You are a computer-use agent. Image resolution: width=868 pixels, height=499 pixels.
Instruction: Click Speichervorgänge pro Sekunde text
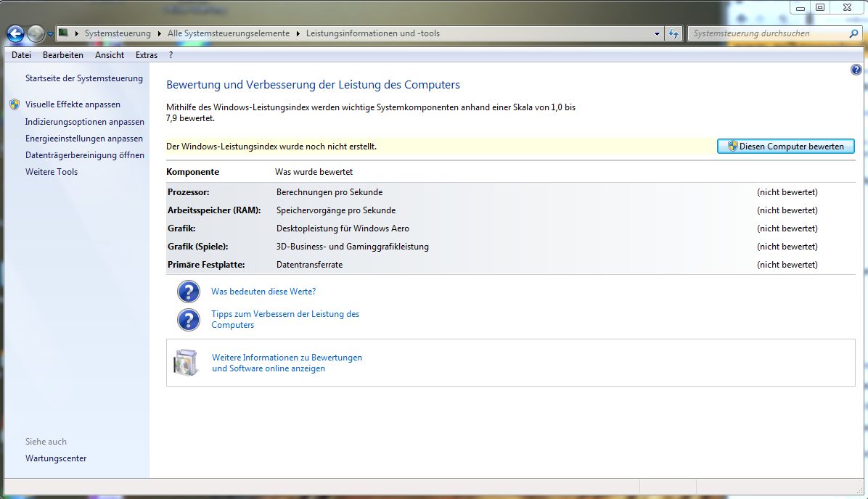point(336,210)
